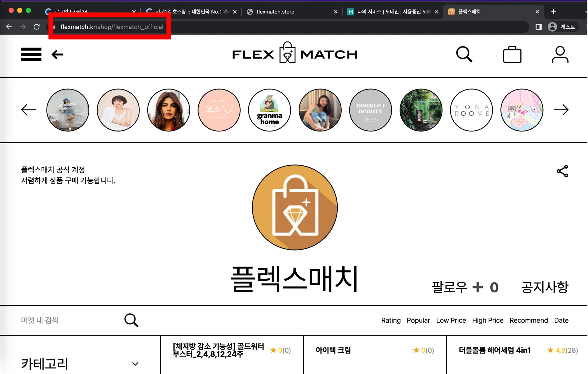
Task: Select the YONA ROOVE creator thumbnail
Action: 471,110
